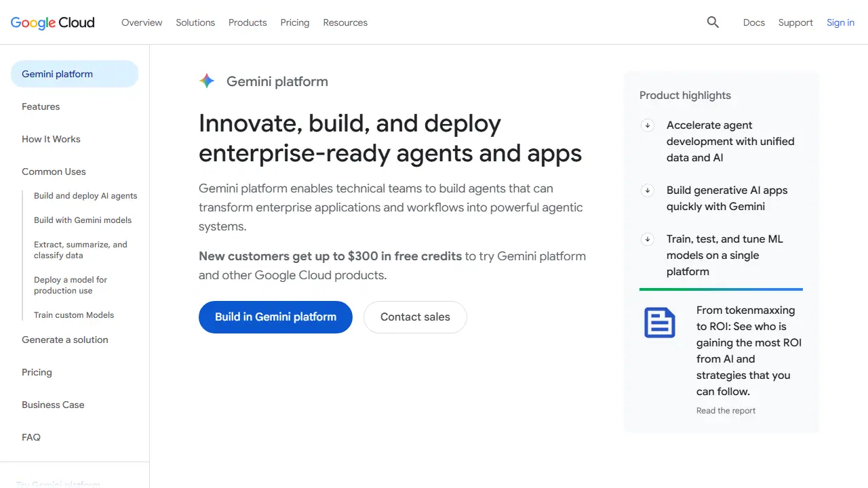
Task: Expand arrow beside Train, test, and tune ML
Action: coord(648,239)
